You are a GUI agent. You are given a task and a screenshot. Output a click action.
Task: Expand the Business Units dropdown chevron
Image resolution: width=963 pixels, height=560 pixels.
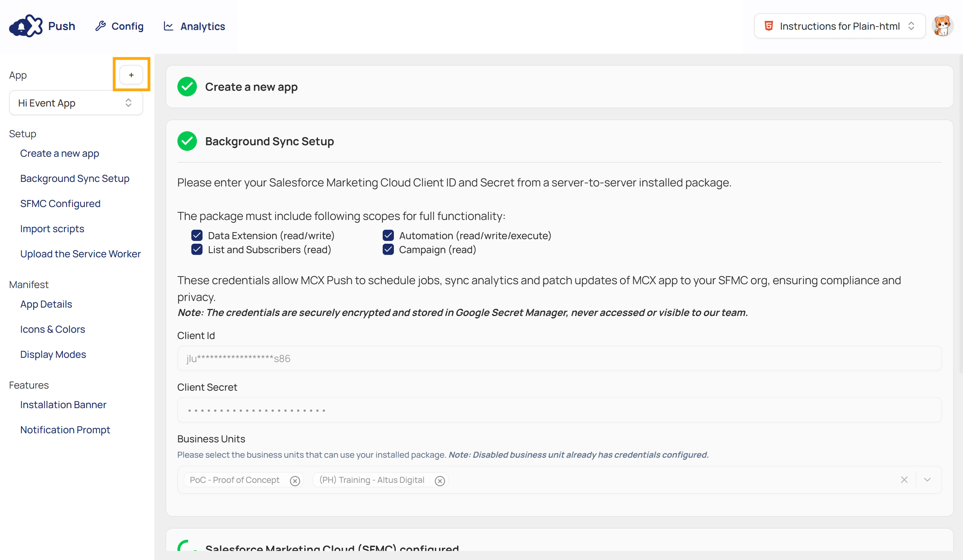[x=927, y=480]
